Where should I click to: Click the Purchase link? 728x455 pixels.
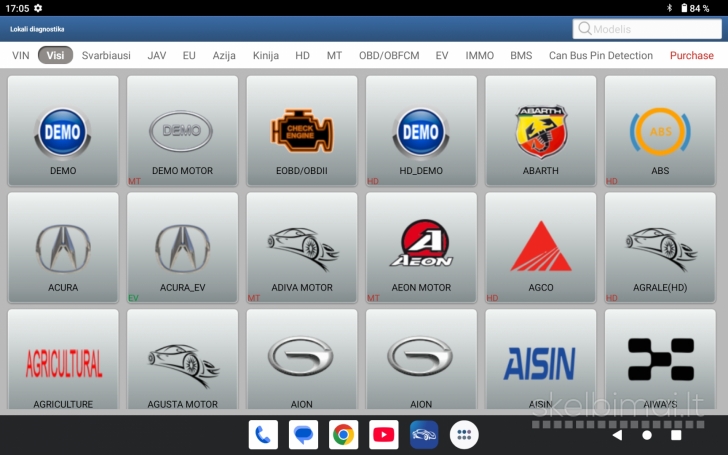[x=692, y=56]
